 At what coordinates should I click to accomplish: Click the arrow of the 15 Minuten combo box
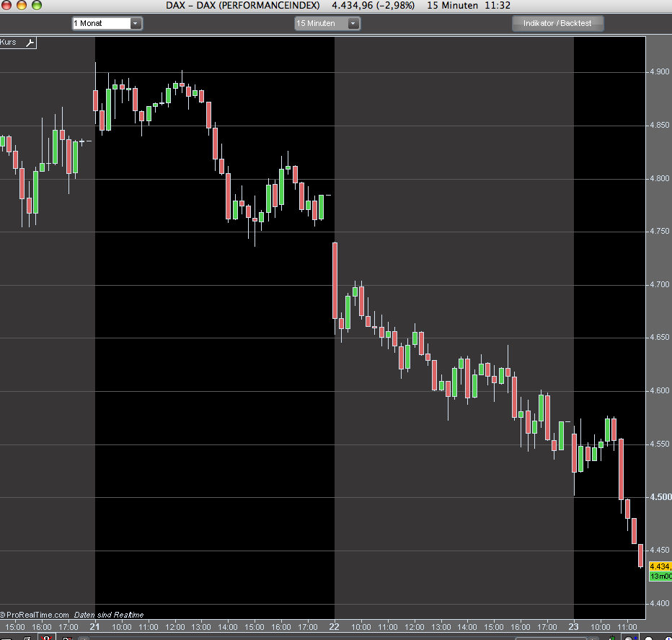tap(353, 23)
